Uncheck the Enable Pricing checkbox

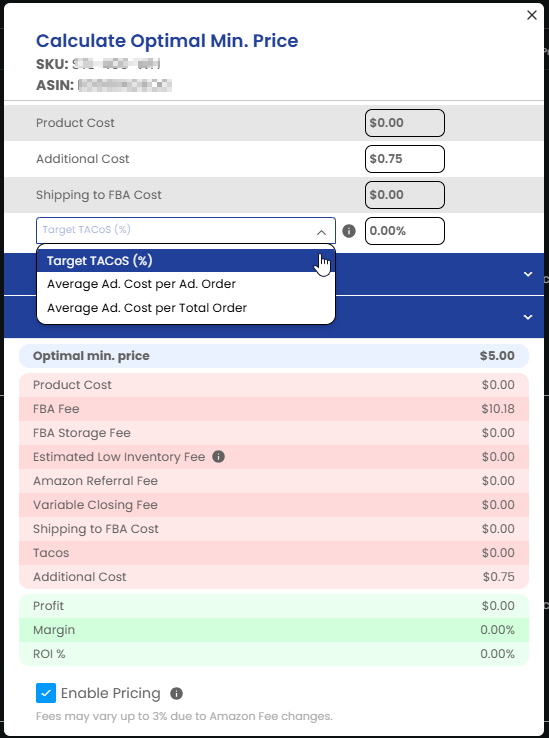click(x=46, y=693)
